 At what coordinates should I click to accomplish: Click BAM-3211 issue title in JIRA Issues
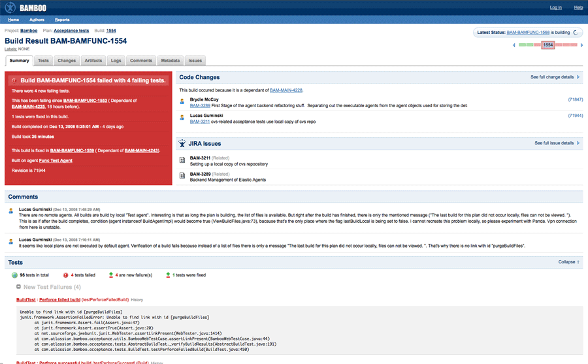(200, 158)
